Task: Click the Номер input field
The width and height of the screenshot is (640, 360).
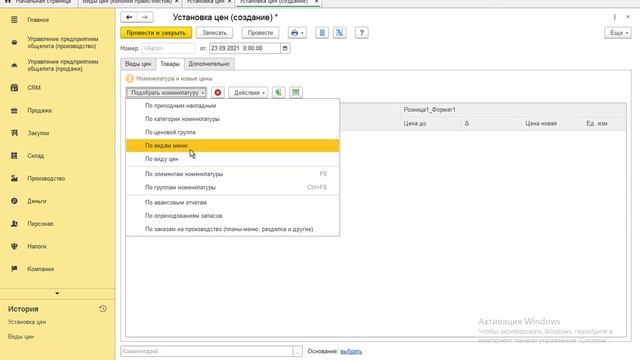Action: click(169, 48)
